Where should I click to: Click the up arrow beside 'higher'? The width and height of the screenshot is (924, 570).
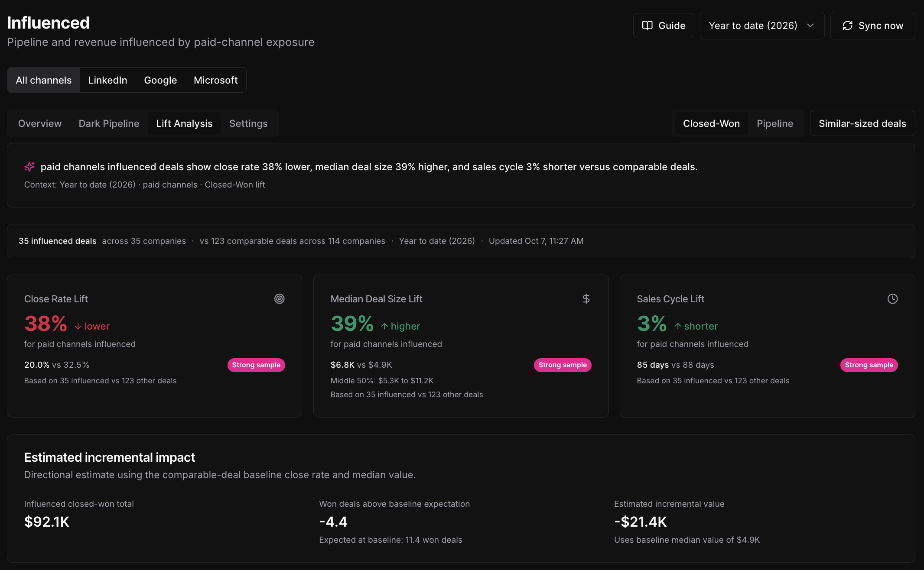(384, 327)
